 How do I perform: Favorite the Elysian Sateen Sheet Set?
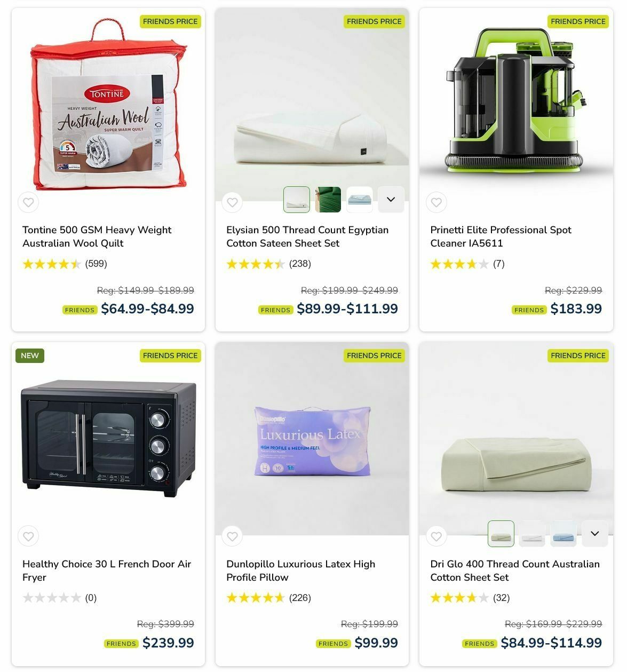coord(232,202)
